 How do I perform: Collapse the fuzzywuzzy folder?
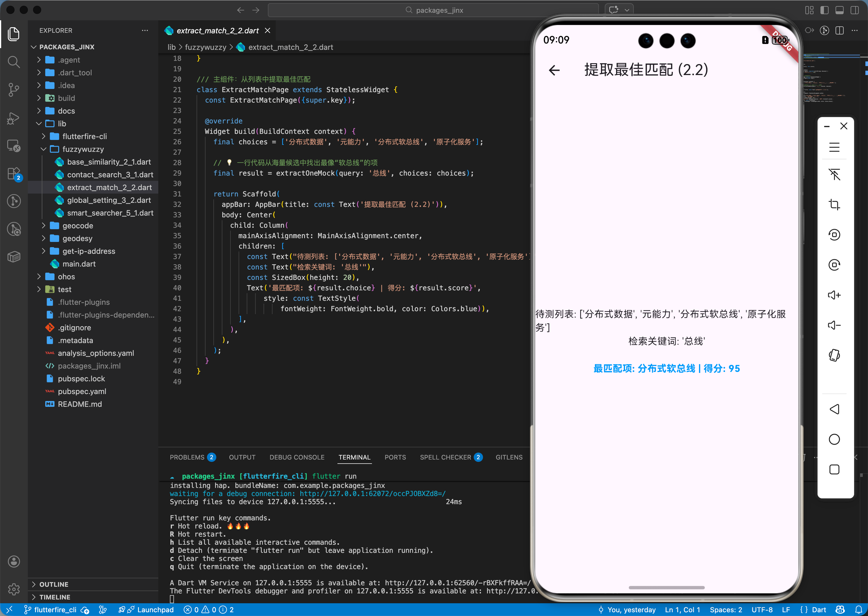tap(83, 149)
